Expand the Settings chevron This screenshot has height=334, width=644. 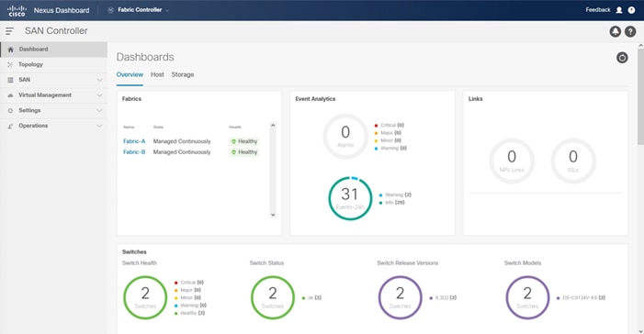coord(99,111)
